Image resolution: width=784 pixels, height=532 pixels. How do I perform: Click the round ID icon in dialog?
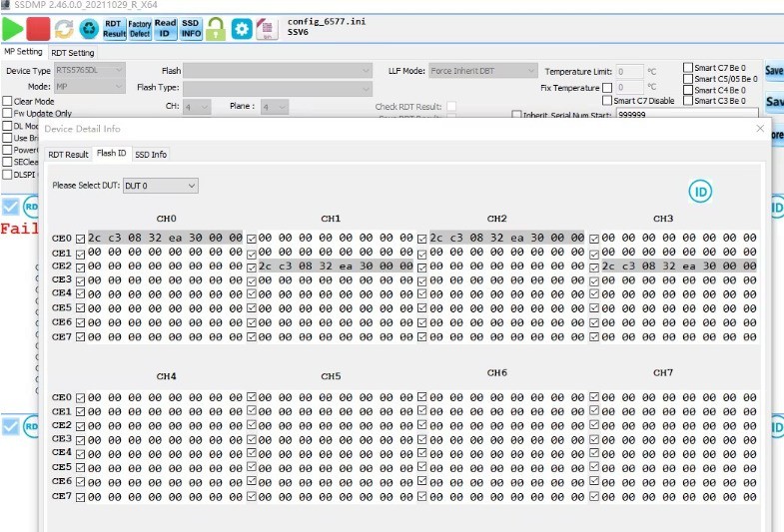700,192
